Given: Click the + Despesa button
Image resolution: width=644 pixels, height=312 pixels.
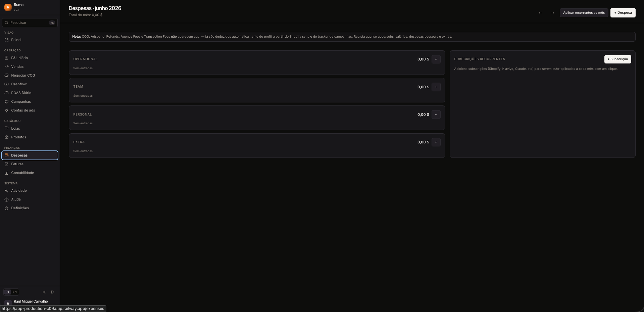Looking at the screenshot, I should tap(623, 13).
